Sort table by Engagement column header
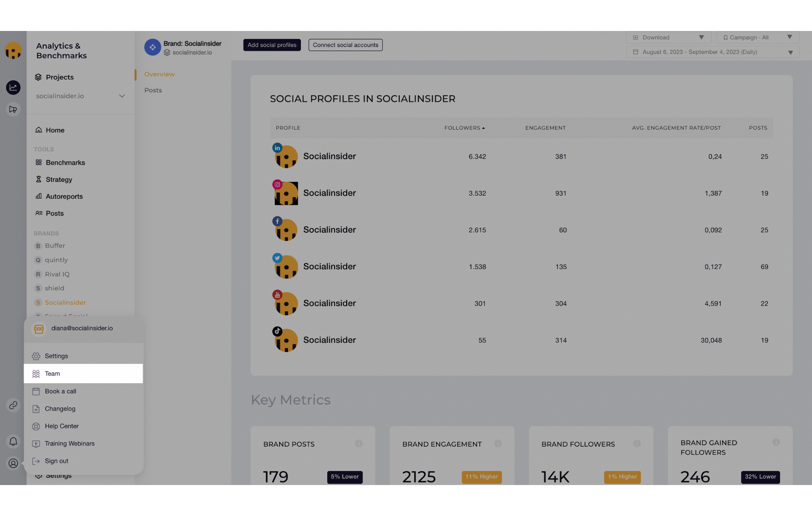Image resolution: width=812 pixels, height=516 pixels. coord(545,128)
